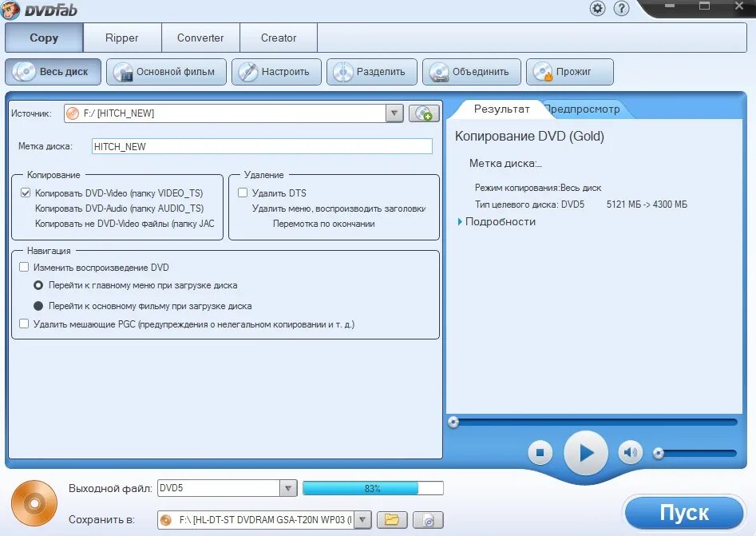This screenshot has height=536, width=756.
Task: Click Режим копирования:Весь диск text
Action: [x=537, y=188]
